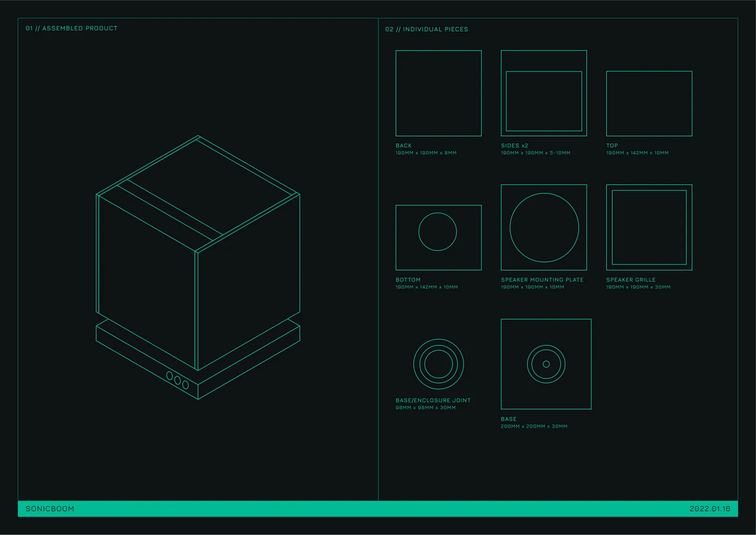Viewport: 756px width, 535px height.
Task: Click the "01 // ASSEMBLED PRODUCT" heading
Action: point(71,28)
